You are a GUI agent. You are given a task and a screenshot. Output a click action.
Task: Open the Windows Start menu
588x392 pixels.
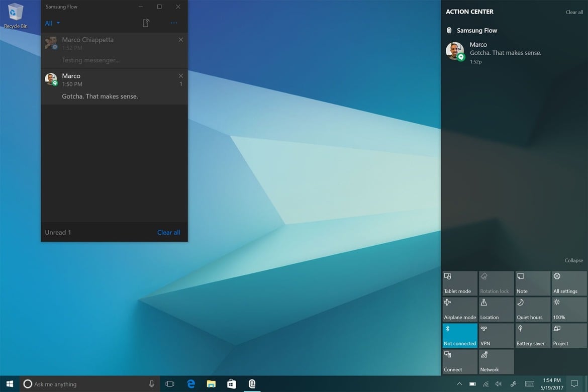pyautogui.click(x=10, y=384)
